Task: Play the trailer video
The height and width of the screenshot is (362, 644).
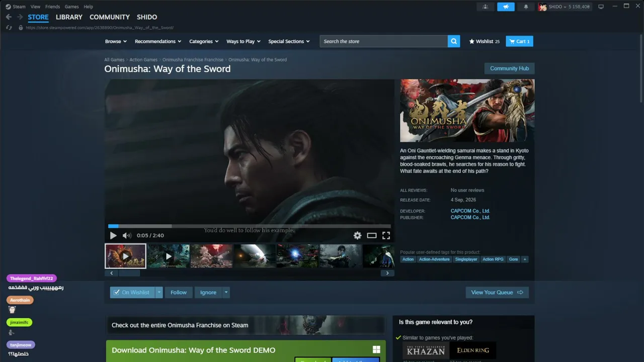Action: [x=113, y=235]
